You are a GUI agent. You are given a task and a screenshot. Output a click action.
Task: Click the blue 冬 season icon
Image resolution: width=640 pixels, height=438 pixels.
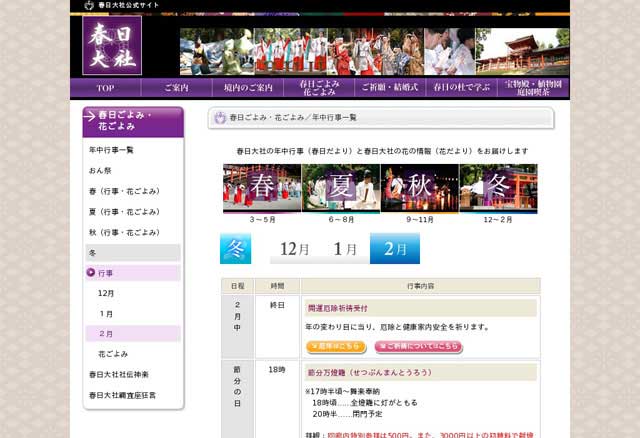click(x=236, y=249)
